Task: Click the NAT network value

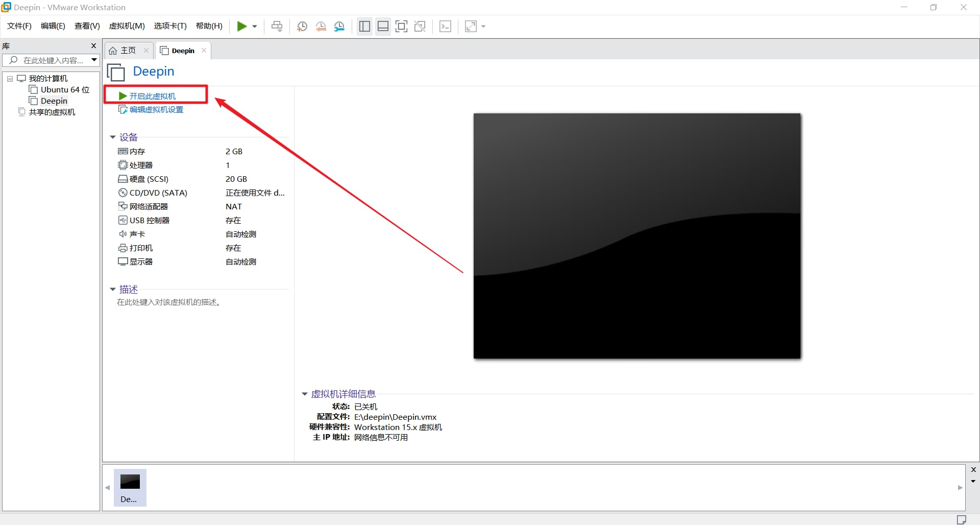Action: tap(234, 207)
